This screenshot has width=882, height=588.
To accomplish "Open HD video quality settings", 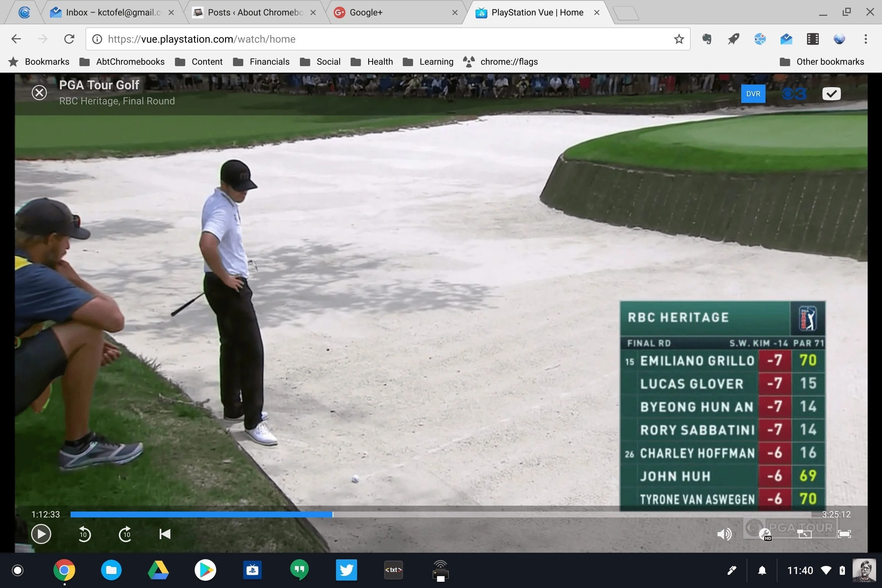I will pos(765,534).
